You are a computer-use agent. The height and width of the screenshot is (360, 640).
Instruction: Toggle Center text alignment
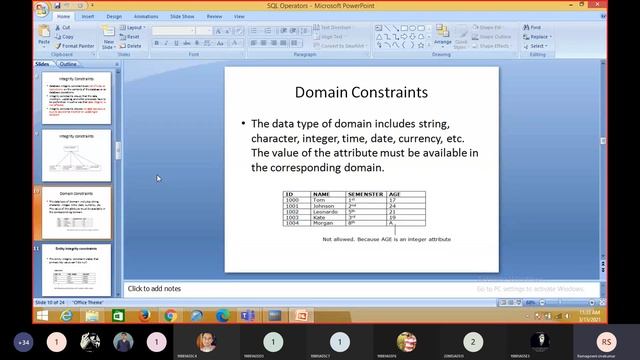click(x=263, y=43)
